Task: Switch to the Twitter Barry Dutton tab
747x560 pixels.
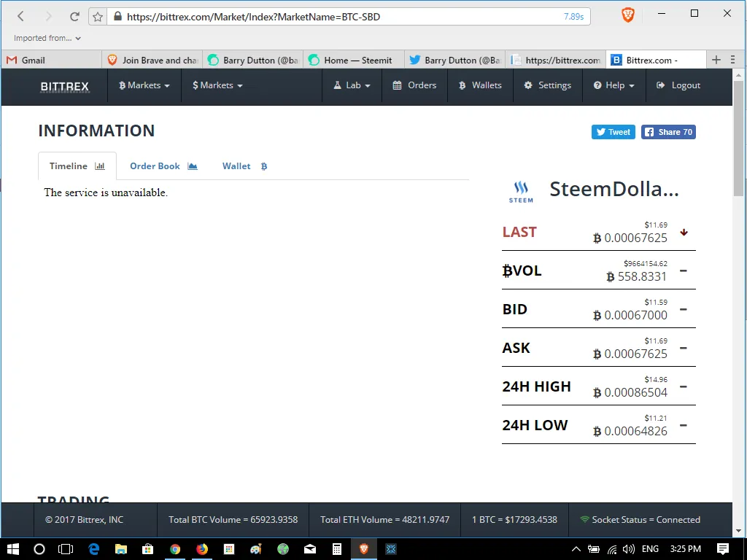Action: [454, 60]
